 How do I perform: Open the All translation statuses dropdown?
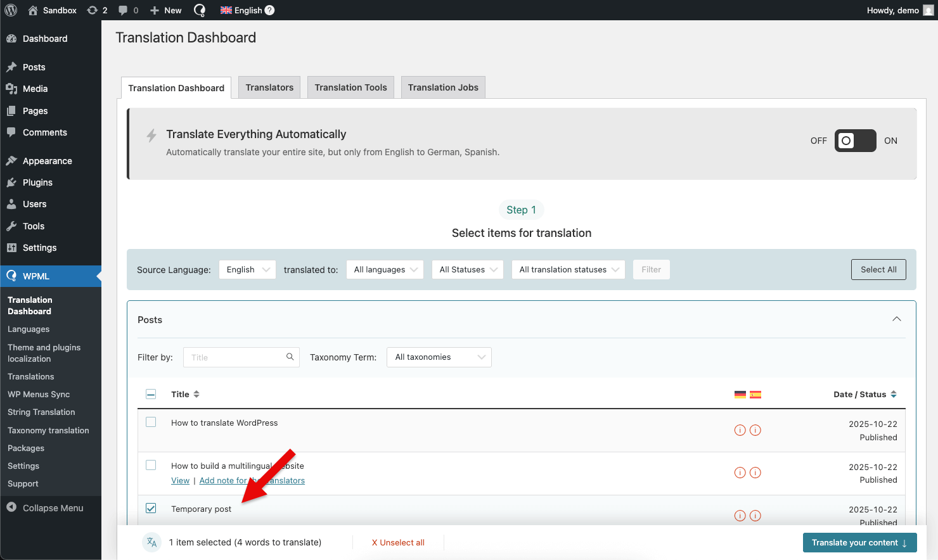tap(569, 270)
